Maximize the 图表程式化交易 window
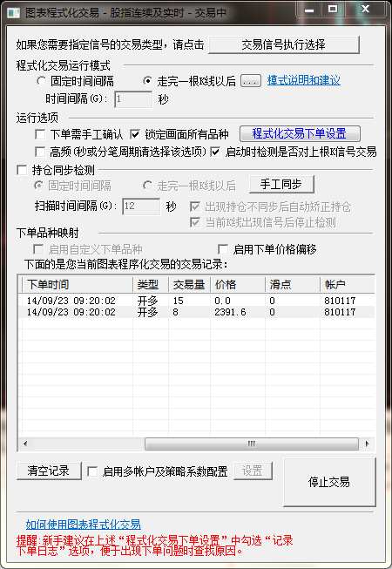 pyautogui.click(x=333, y=9)
